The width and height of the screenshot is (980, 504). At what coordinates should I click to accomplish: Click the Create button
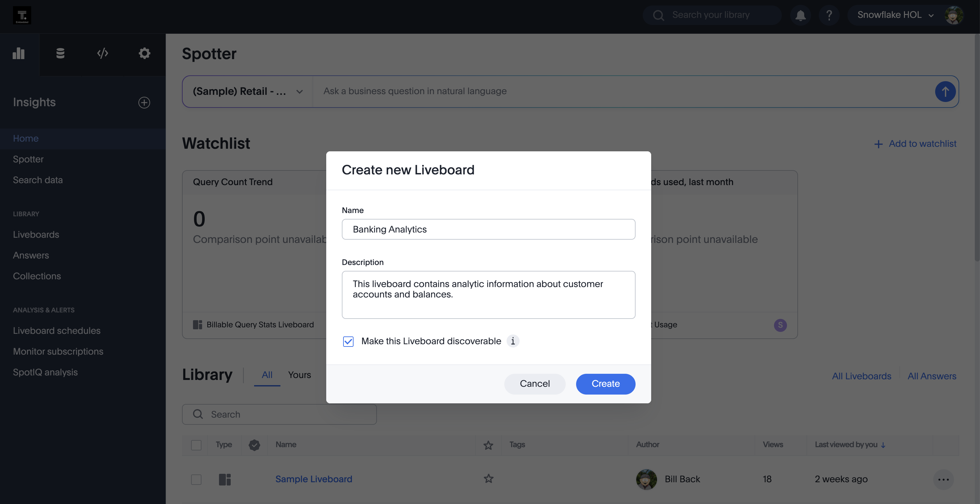click(x=606, y=384)
